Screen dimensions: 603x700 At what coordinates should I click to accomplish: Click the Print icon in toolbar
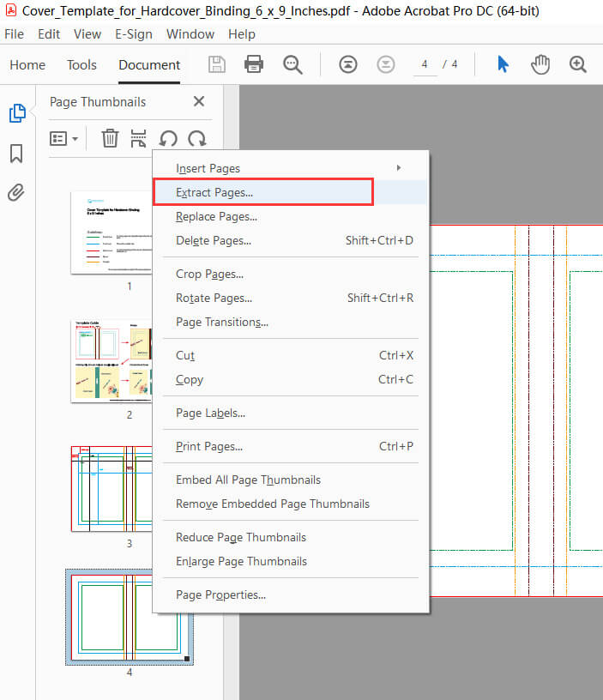[254, 65]
